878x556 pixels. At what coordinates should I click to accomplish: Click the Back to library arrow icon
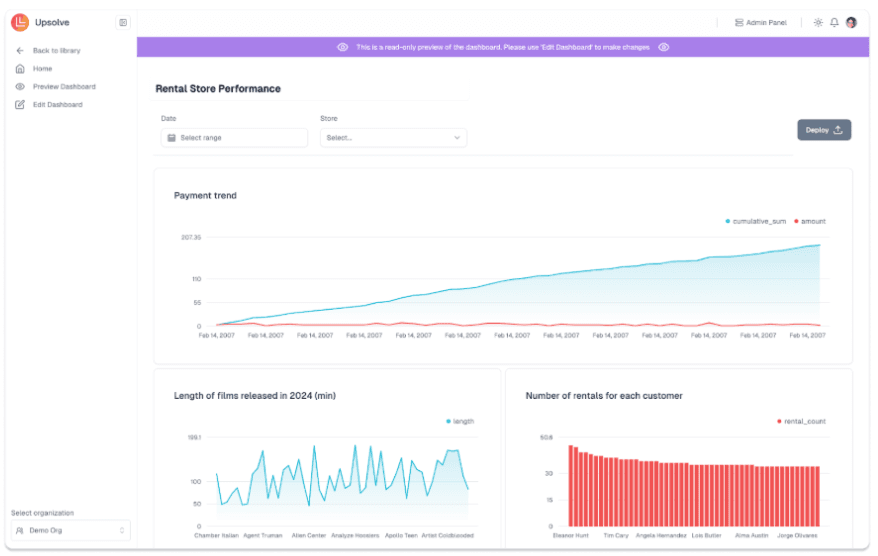tap(20, 50)
